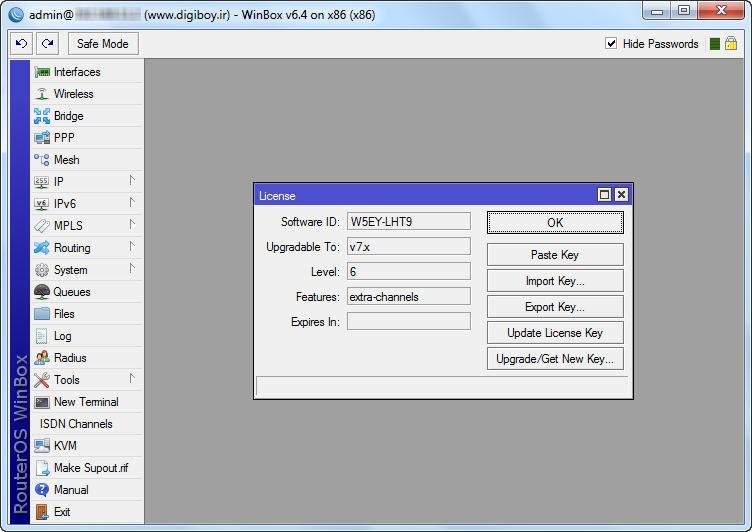Open Bridge via its icon
The width and height of the screenshot is (752, 532).
tap(42, 116)
